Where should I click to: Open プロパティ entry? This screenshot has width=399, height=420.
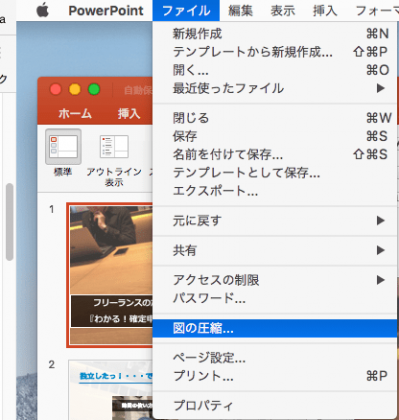tap(275, 406)
